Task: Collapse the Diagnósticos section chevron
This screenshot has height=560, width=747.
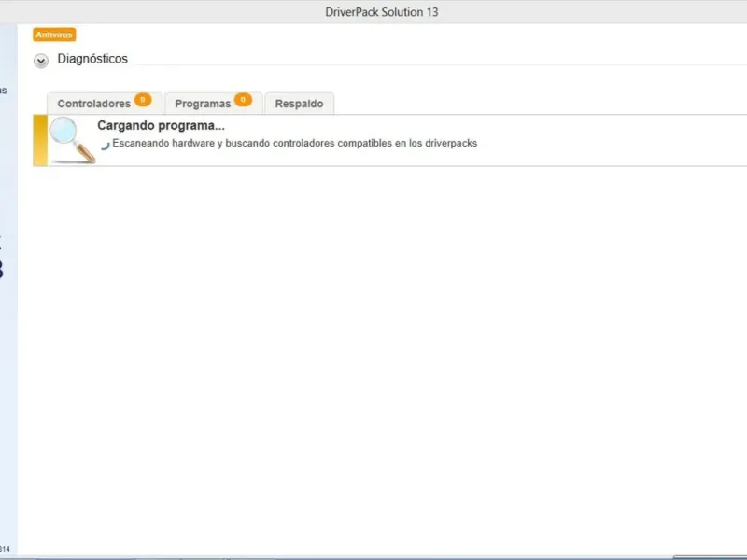Action: [x=41, y=61]
